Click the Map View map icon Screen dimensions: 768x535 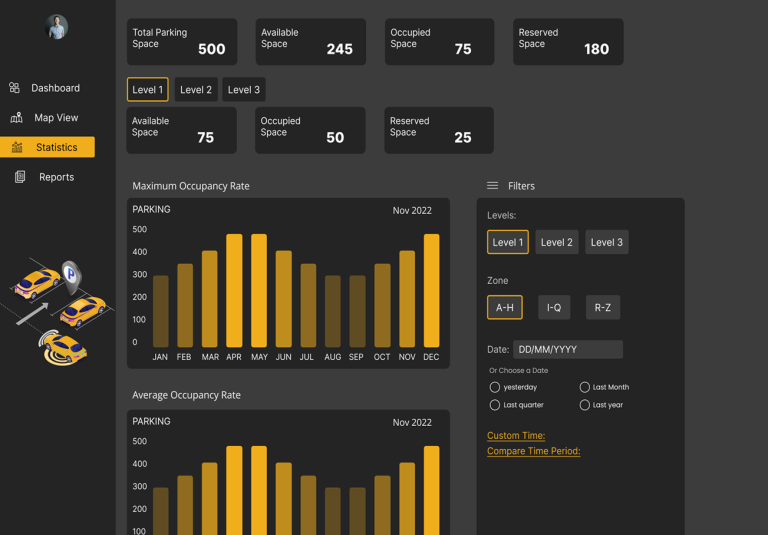pyautogui.click(x=16, y=118)
